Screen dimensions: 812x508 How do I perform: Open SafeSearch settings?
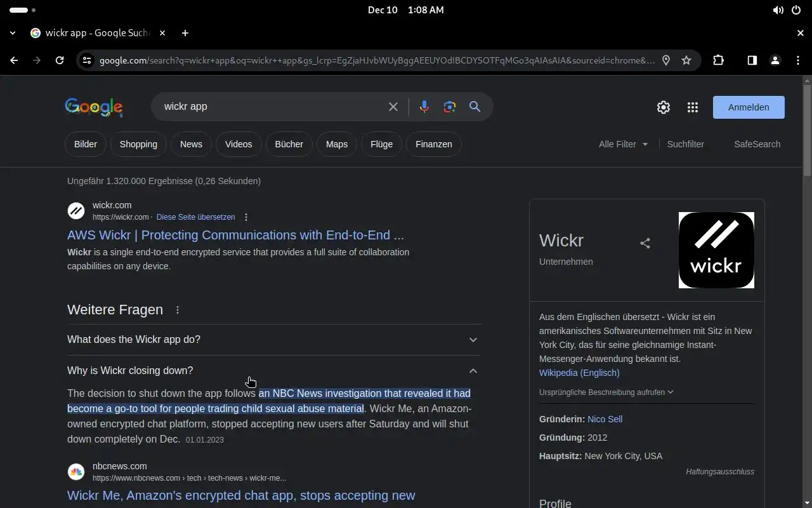click(757, 144)
